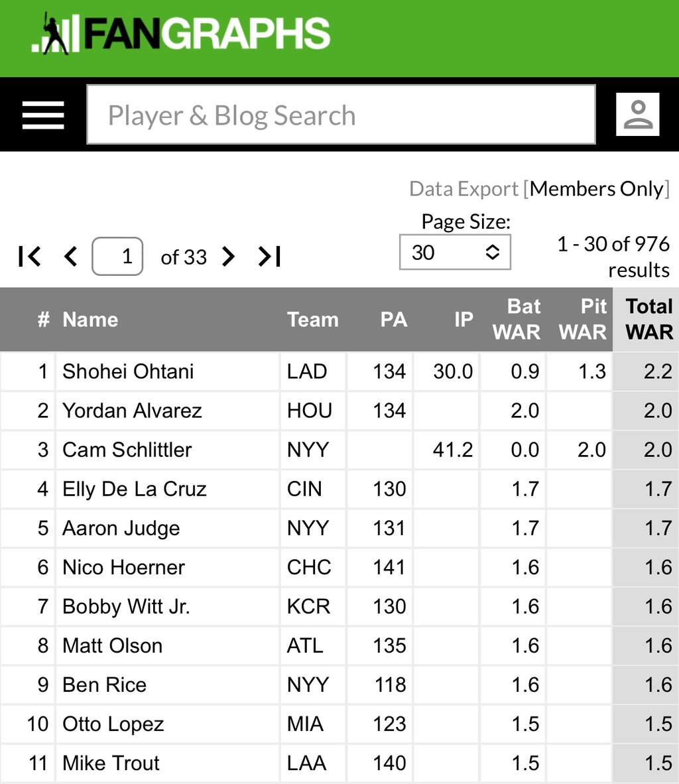The width and height of the screenshot is (679, 784).
Task: Sort the table by Total WAR column
Action: (x=648, y=319)
